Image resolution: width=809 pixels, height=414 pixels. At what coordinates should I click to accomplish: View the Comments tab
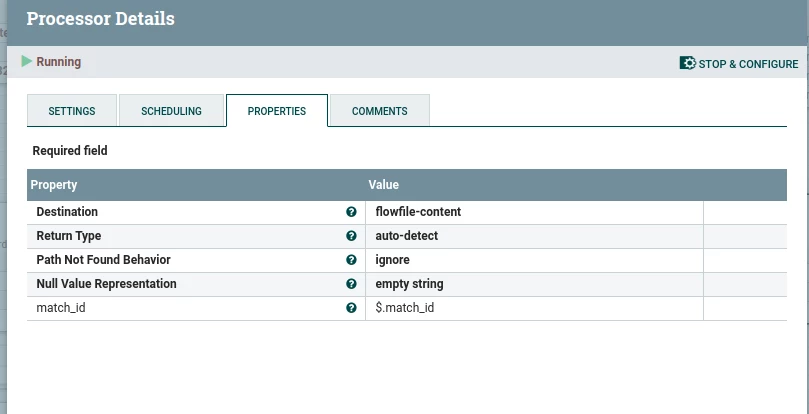point(380,110)
